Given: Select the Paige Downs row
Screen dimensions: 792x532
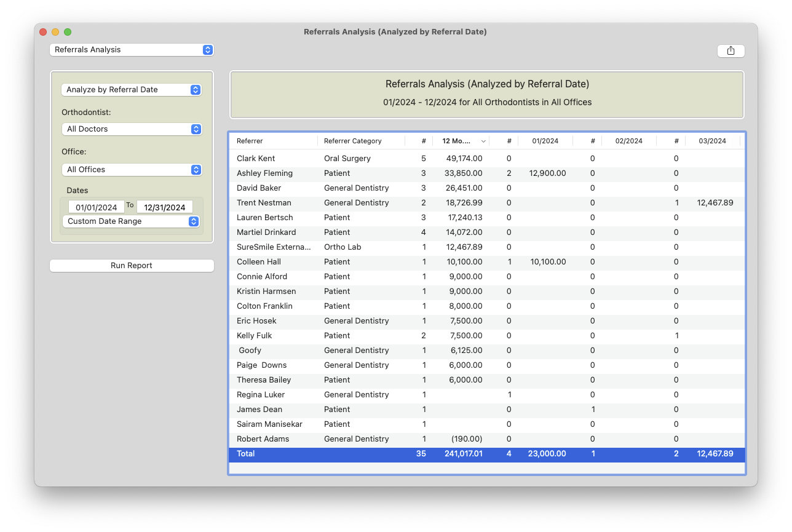Looking at the screenshot, I should [487, 365].
